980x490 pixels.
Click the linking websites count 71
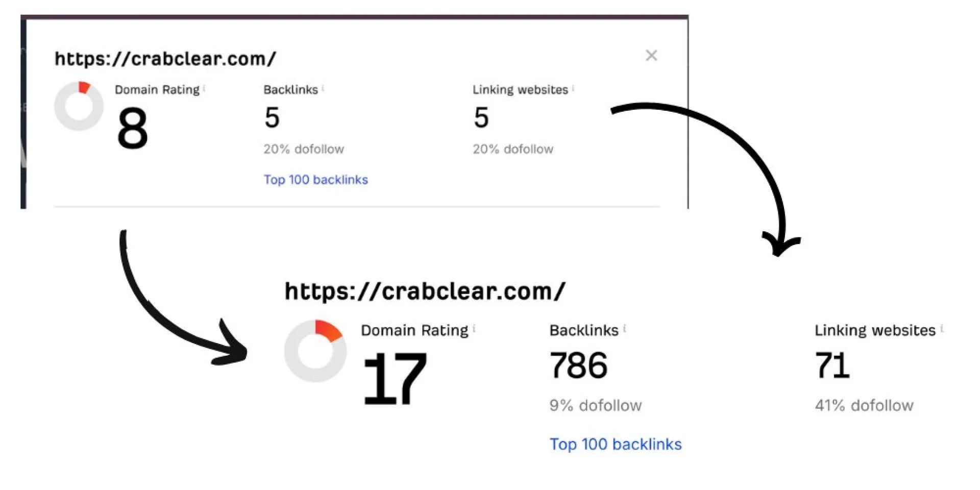click(x=832, y=365)
